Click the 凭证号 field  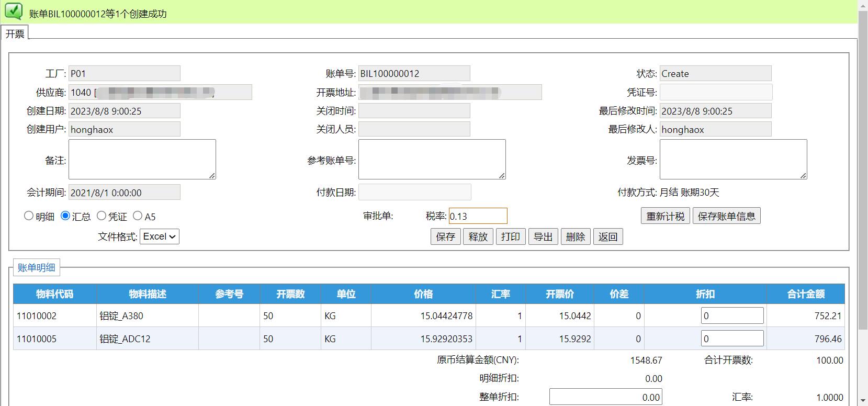pyautogui.click(x=716, y=92)
